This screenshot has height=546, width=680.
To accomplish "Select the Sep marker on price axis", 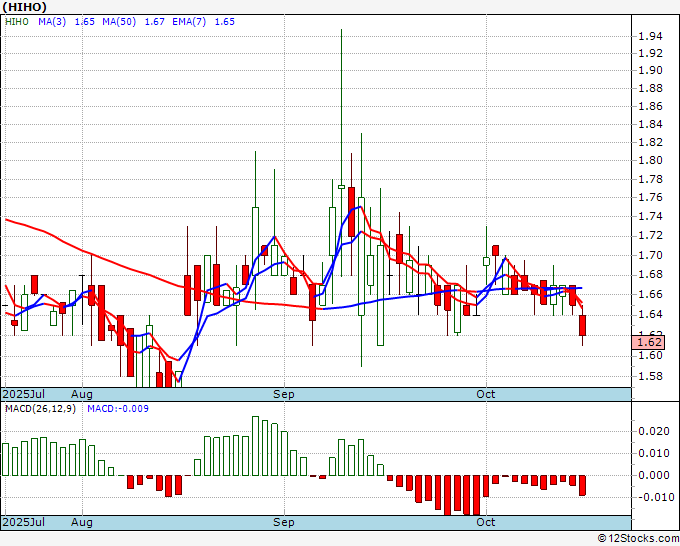I will [284, 395].
